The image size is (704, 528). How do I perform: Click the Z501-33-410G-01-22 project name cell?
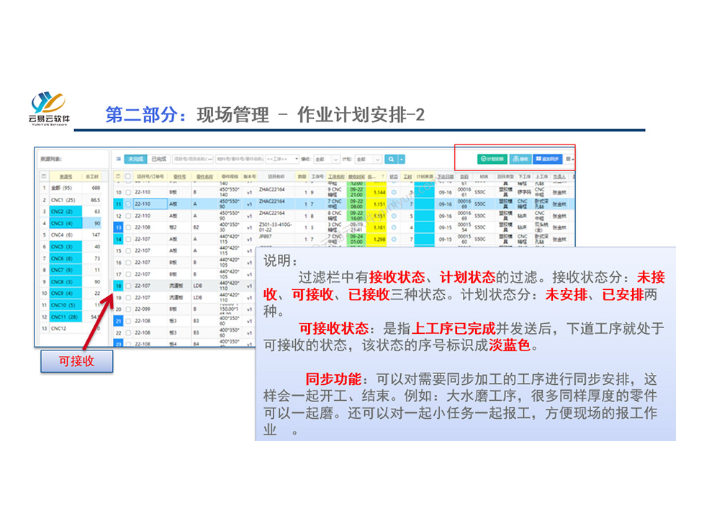275,227
